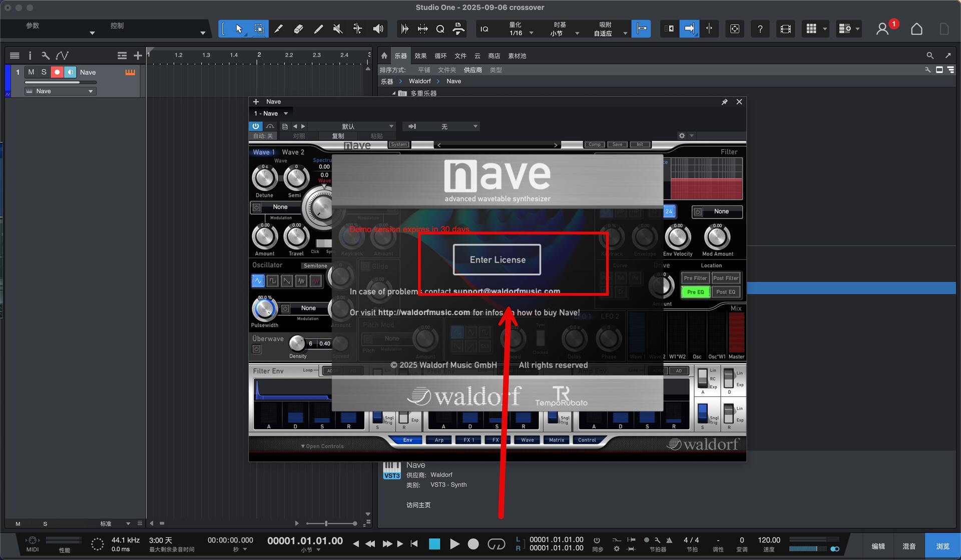Open the help question mark

760,29
